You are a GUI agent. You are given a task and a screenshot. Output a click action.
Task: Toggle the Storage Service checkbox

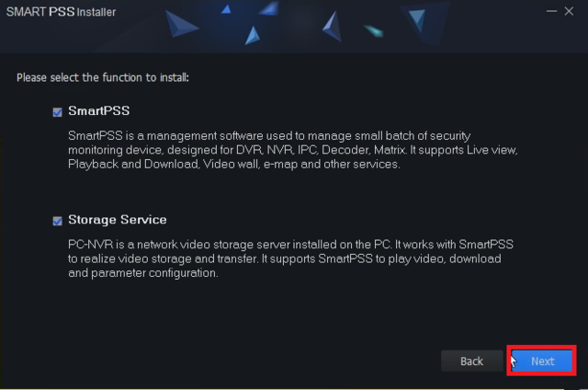pos(59,221)
